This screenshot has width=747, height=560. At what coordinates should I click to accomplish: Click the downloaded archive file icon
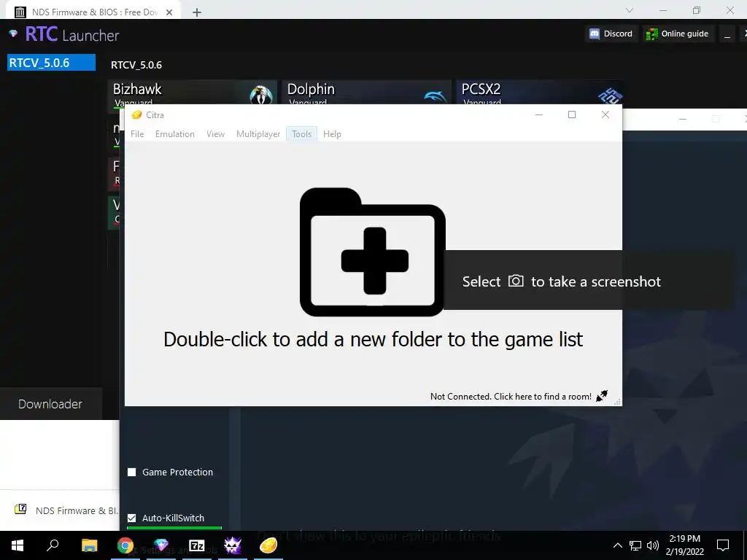(20, 509)
